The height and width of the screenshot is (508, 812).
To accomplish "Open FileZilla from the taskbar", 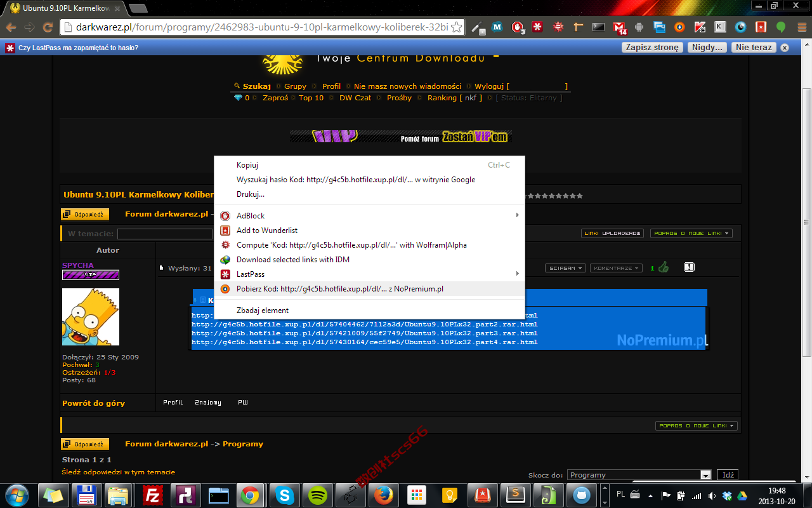I will [x=152, y=495].
